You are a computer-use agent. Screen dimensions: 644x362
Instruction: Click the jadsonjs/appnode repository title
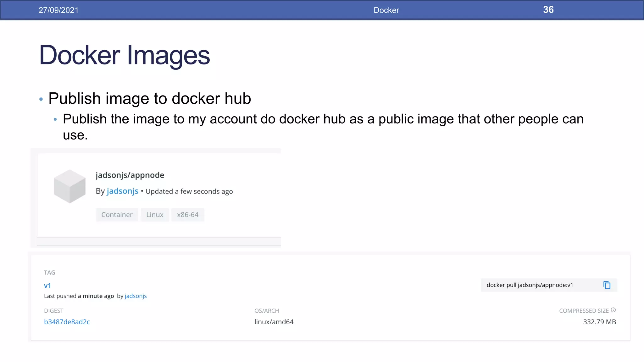point(130,175)
